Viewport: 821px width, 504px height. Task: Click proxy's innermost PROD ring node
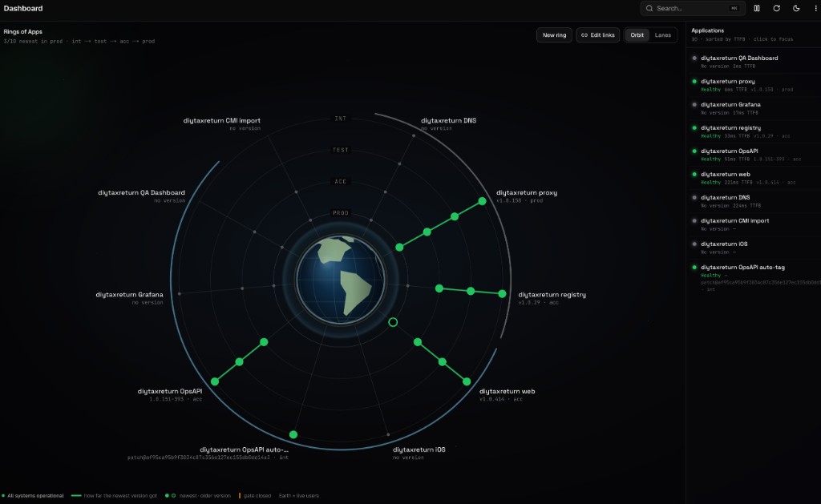coord(399,247)
